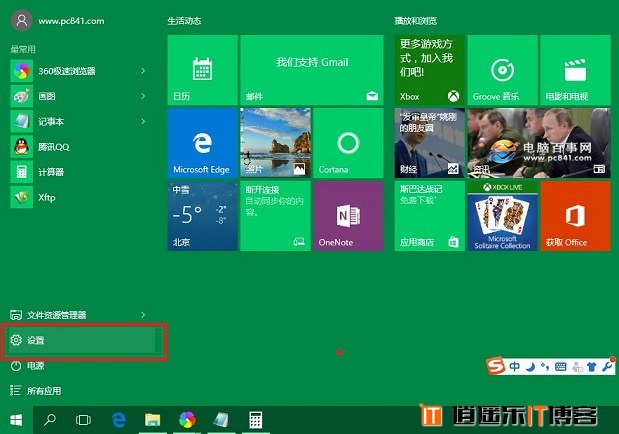619x434 pixels.
Task: Open Edge from the taskbar
Action: click(119, 420)
